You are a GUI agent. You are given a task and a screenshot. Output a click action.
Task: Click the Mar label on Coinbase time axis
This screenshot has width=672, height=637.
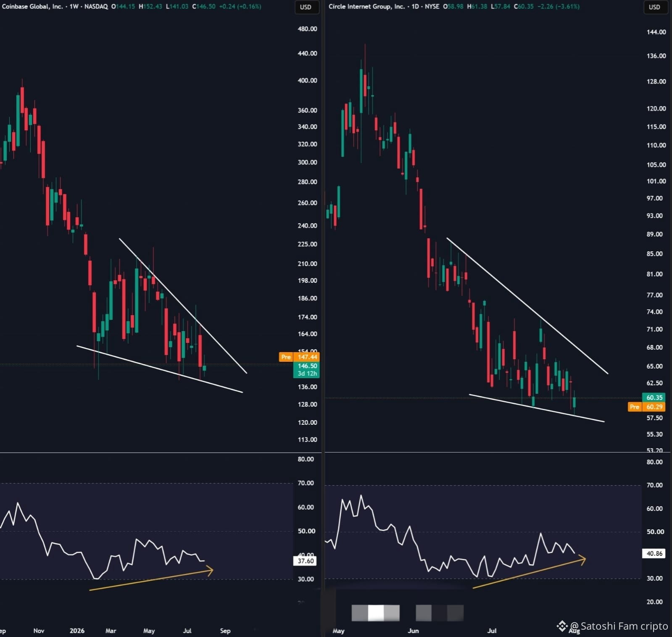tap(111, 631)
